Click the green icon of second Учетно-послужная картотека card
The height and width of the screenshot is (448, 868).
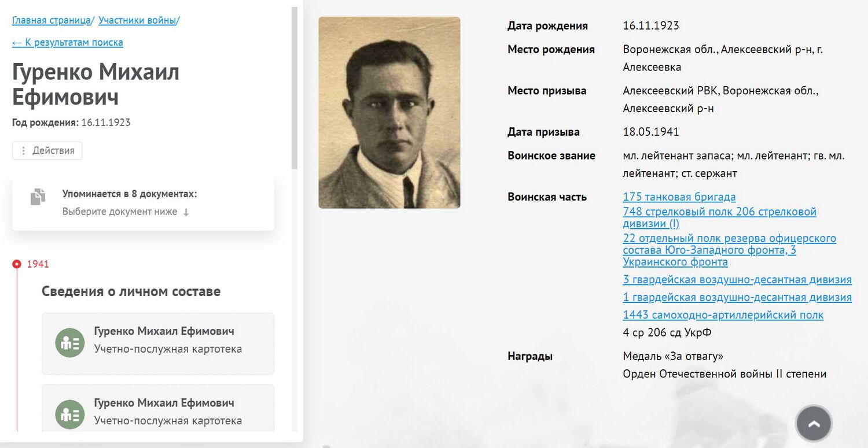70,414
